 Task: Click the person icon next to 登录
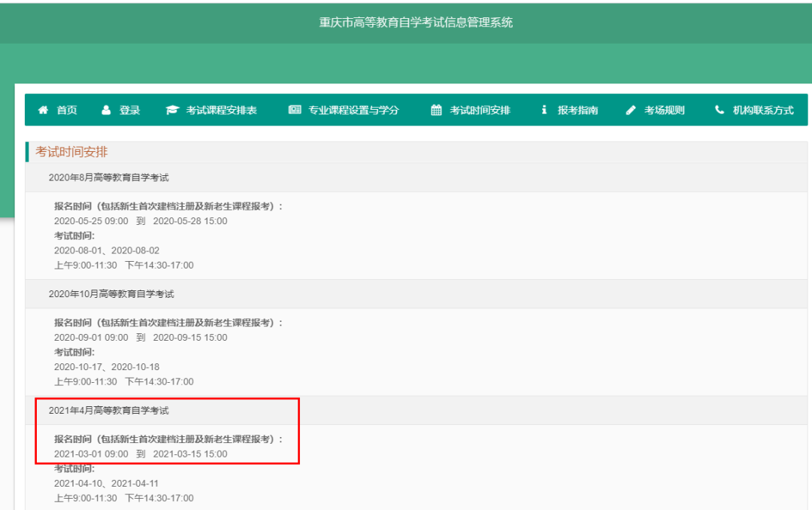coord(105,109)
